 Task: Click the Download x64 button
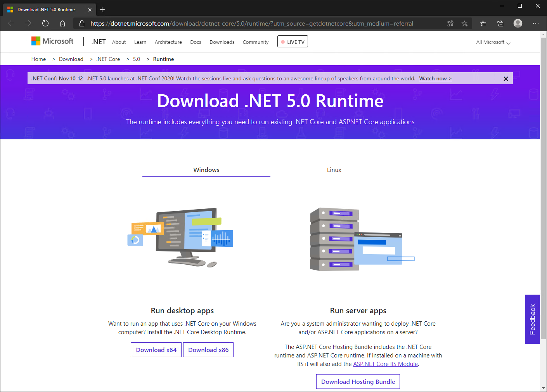[x=156, y=350]
